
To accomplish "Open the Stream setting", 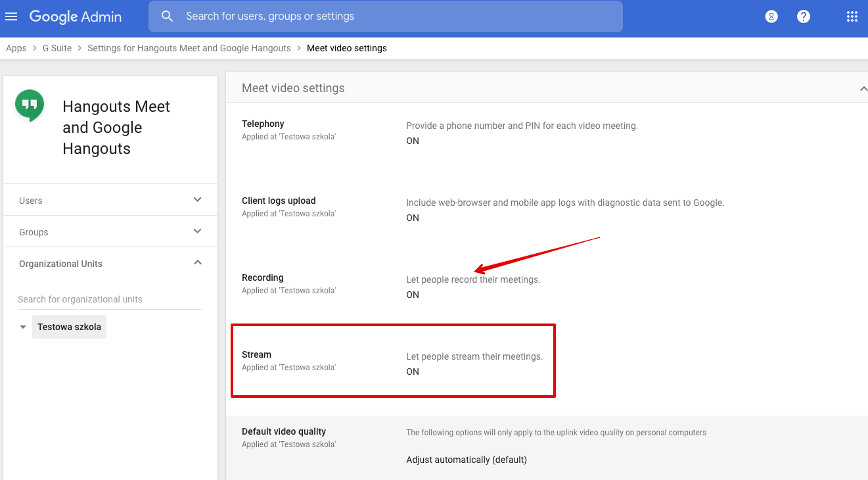I will point(256,354).
